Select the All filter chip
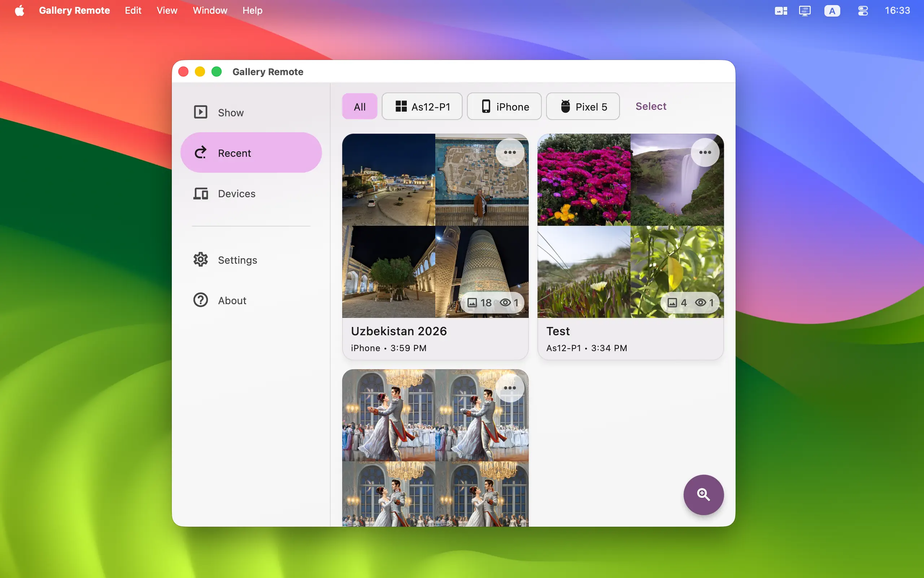The width and height of the screenshot is (924, 578). pos(359,106)
